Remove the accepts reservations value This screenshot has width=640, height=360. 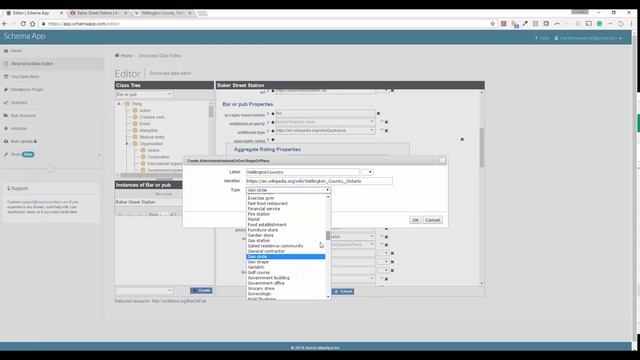pyautogui.click(x=378, y=113)
